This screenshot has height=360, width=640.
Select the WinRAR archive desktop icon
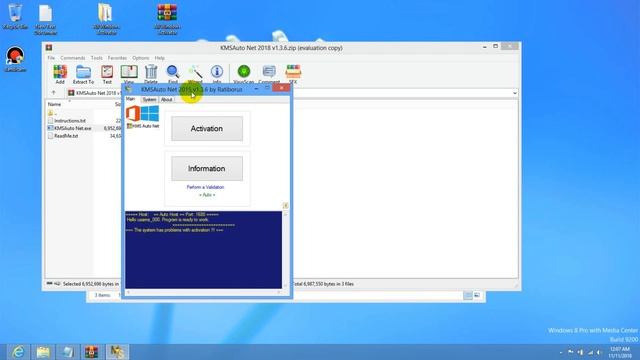pos(167,19)
